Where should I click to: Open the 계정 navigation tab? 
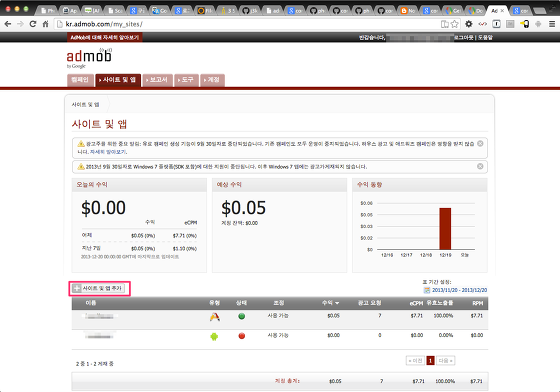pos(212,80)
